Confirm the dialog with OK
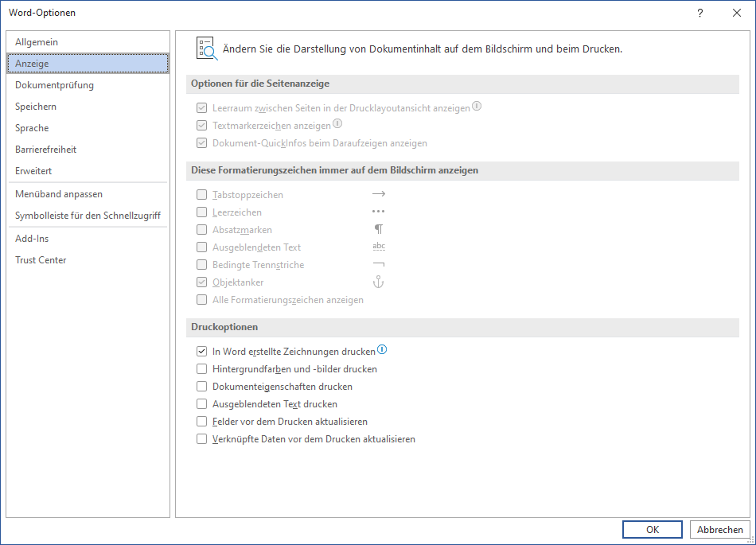756x545 pixels. [652, 530]
